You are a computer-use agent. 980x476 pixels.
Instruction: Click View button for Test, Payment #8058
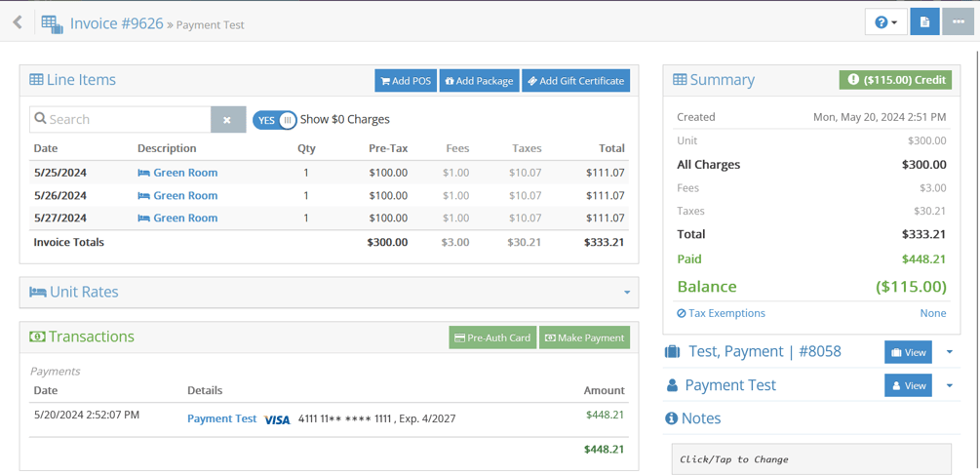(x=908, y=352)
